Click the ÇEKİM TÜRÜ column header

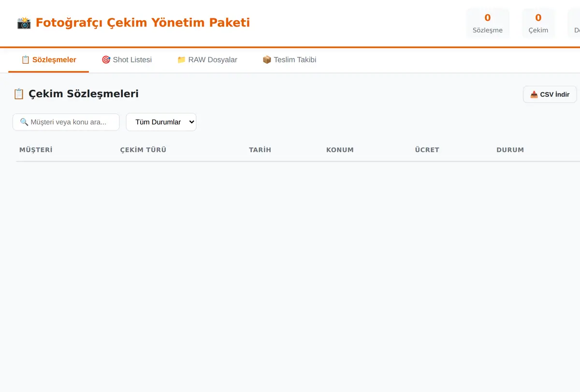point(143,150)
